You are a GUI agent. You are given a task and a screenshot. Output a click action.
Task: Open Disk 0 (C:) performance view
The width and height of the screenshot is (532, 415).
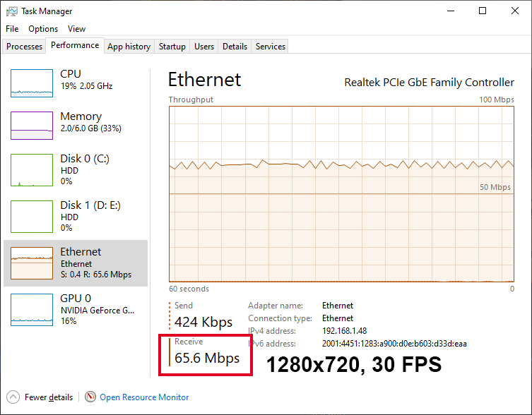click(76, 170)
